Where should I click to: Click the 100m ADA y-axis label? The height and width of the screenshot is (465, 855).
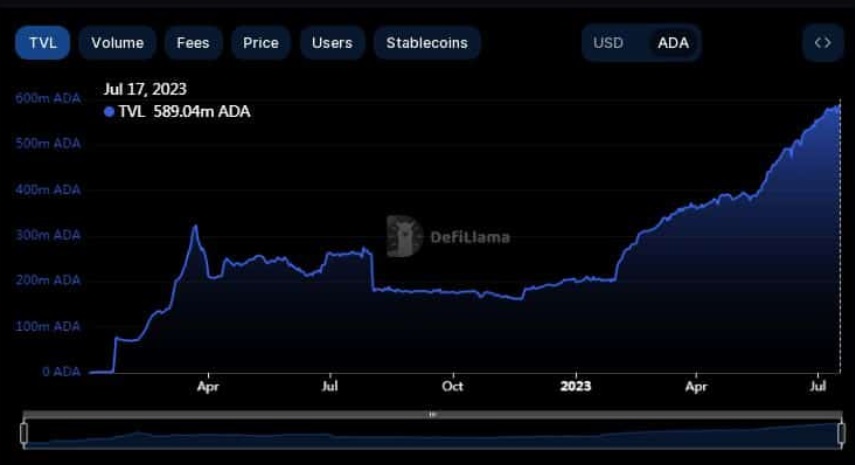click(x=48, y=326)
